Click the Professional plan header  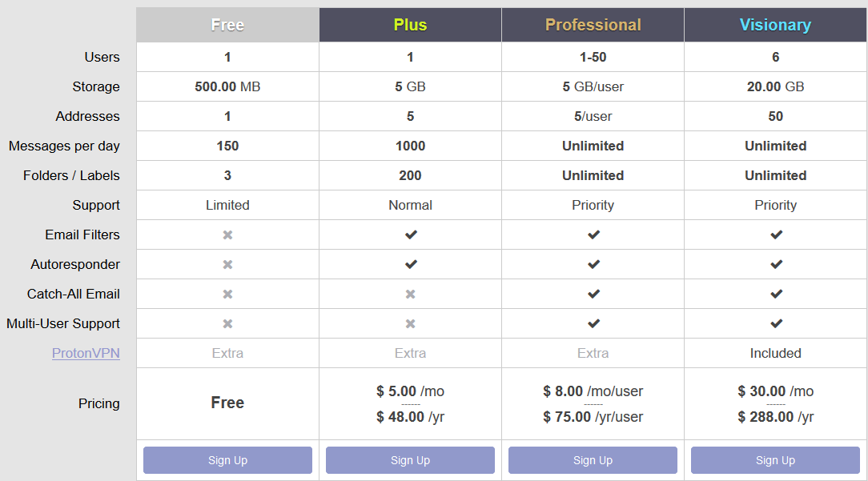coord(593,25)
